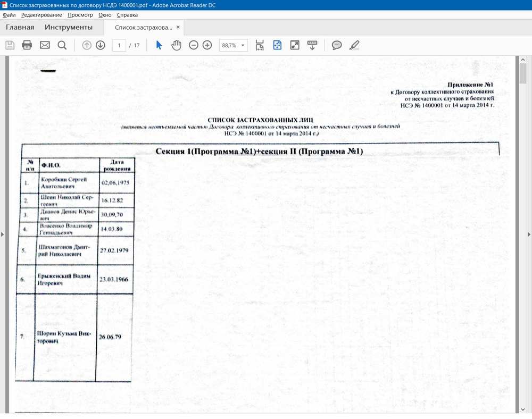Send file by email envelope icon

(45, 45)
